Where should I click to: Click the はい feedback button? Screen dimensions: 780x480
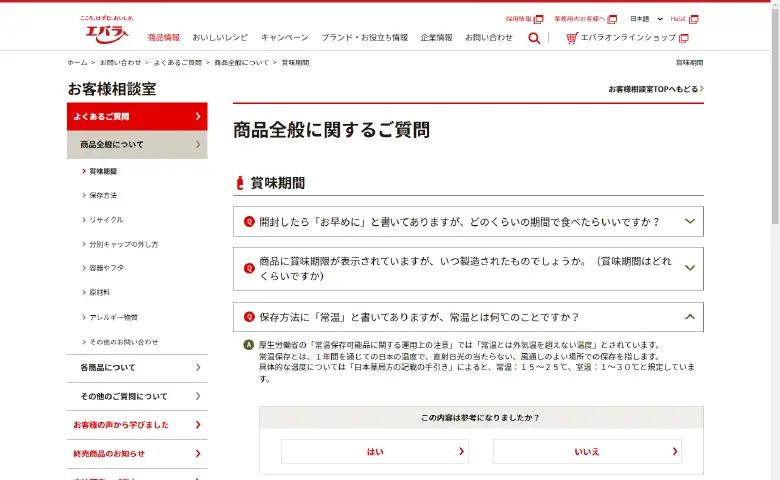pyautogui.click(x=375, y=451)
